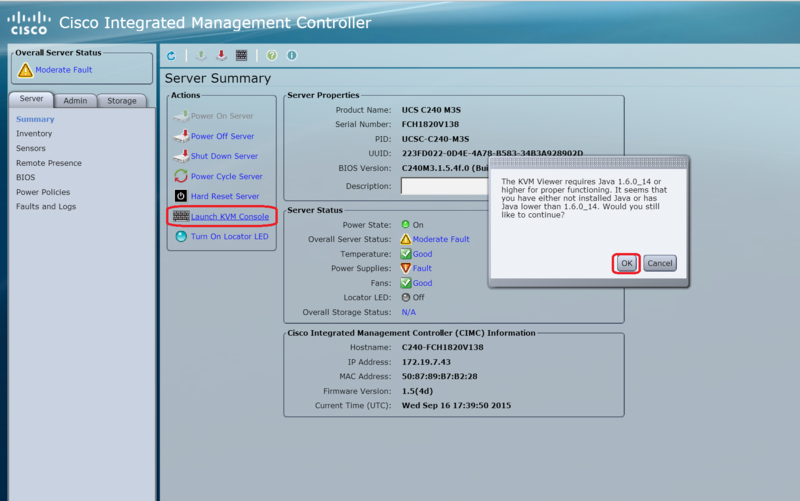Click the Power Cycle Server link
Image resolution: width=800 pixels, height=501 pixels.
click(x=227, y=176)
